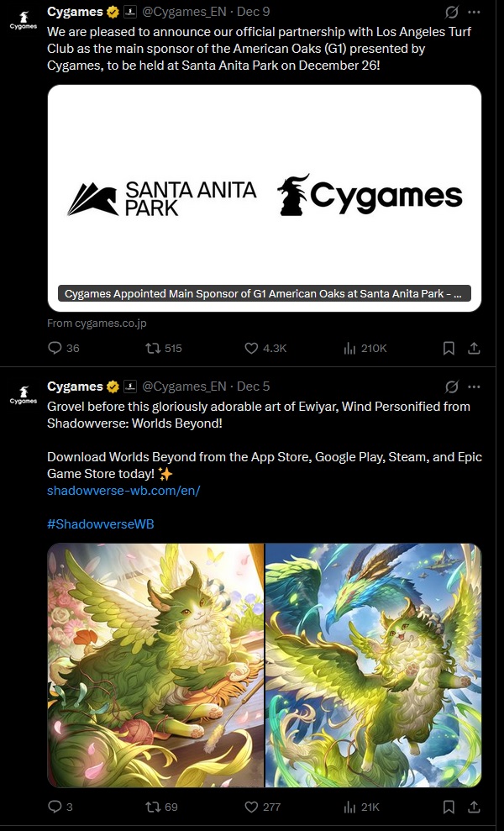Click Cygames profile avatar on first post

pos(24,20)
